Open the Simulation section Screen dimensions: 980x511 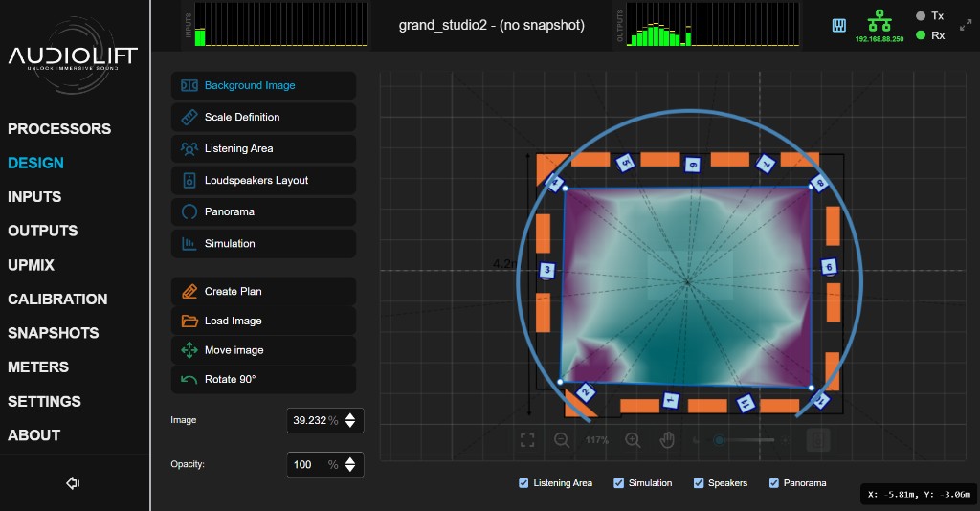pyautogui.click(x=263, y=244)
